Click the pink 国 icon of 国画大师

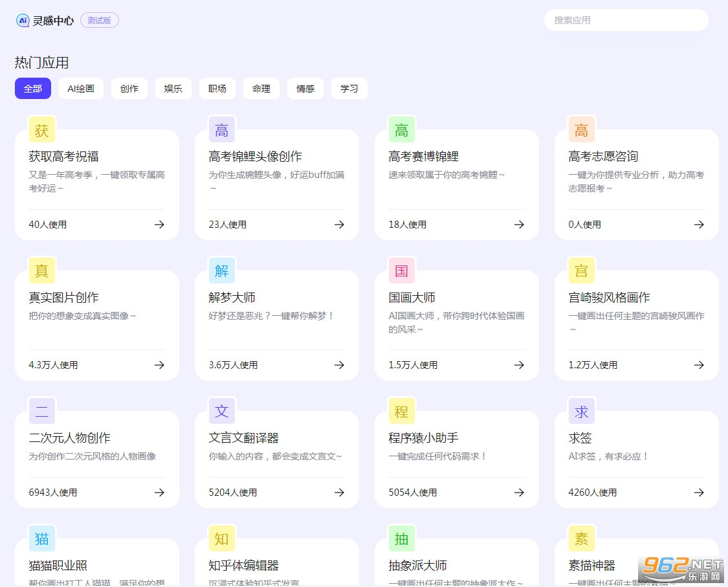click(x=402, y=271)
